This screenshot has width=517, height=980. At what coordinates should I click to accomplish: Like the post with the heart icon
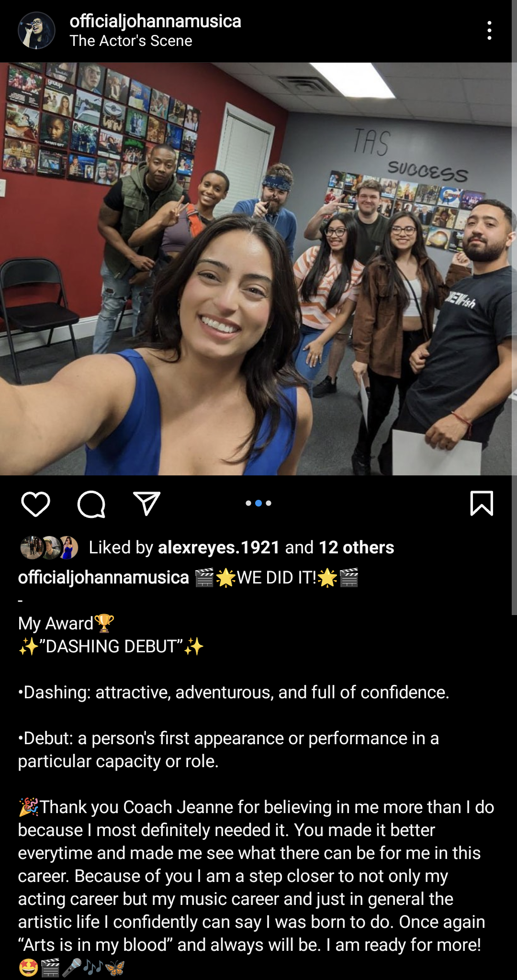[x=35, y=504]
